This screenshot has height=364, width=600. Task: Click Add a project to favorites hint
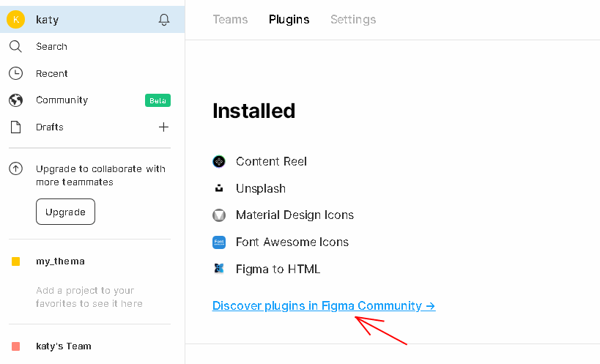(89, 297)
